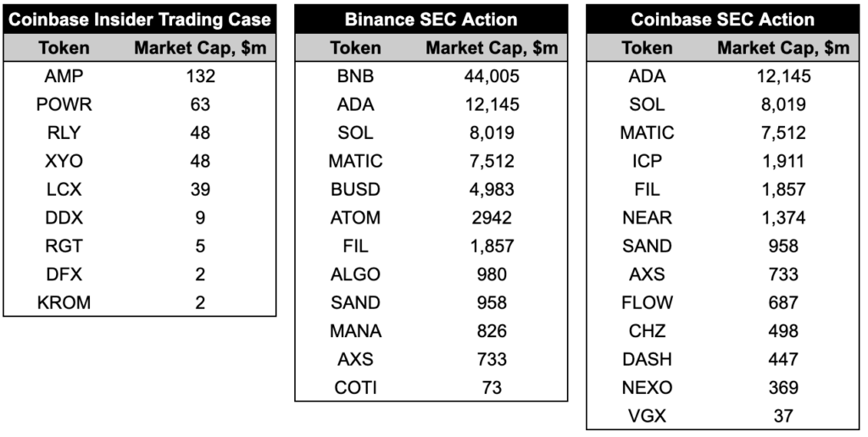Click the ATOM market cap 2942
868x437 pixels.
(x=492, y=218)
